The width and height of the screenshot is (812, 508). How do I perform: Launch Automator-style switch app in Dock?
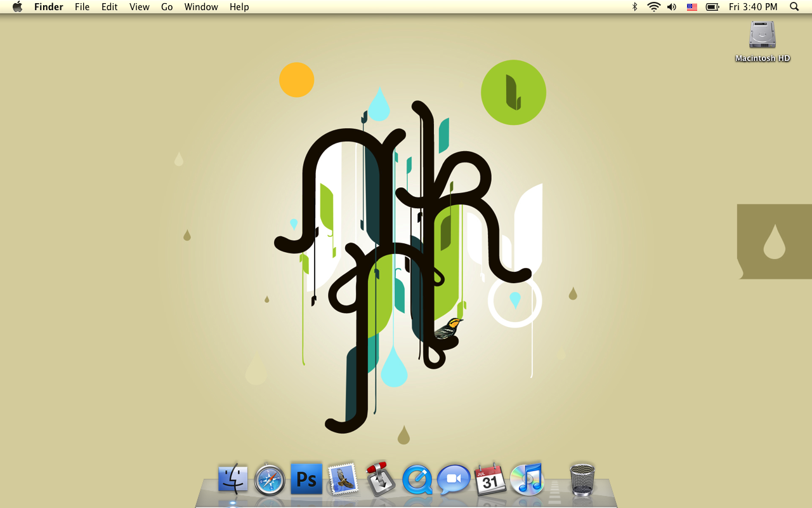coord(381,479)
